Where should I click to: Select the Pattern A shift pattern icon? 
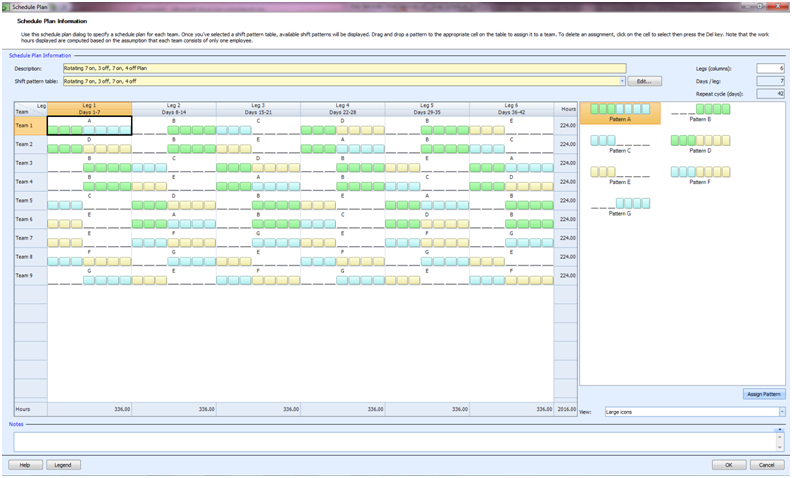coord(620,113)
